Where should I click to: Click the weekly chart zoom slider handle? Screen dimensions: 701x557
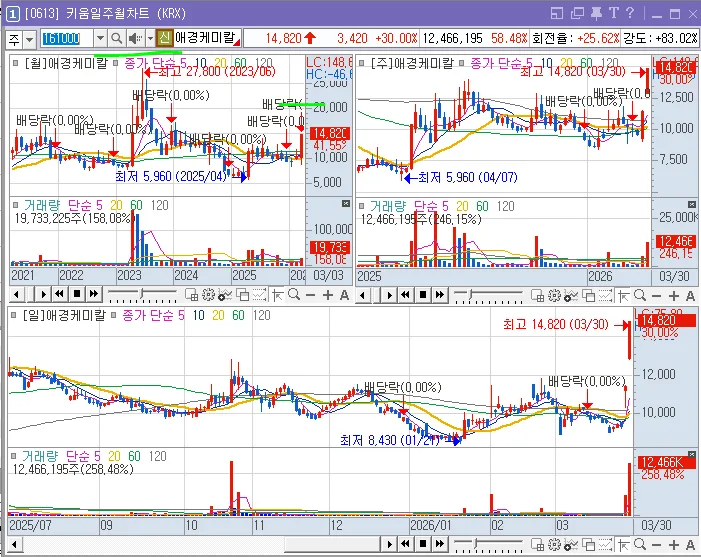471,295
